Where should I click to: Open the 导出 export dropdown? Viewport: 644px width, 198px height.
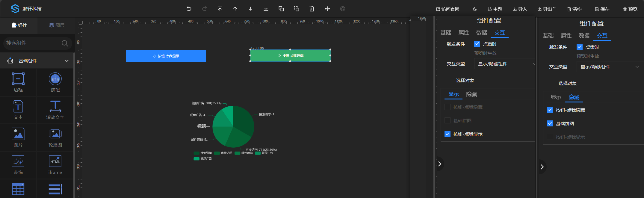(x=547, y=9)
